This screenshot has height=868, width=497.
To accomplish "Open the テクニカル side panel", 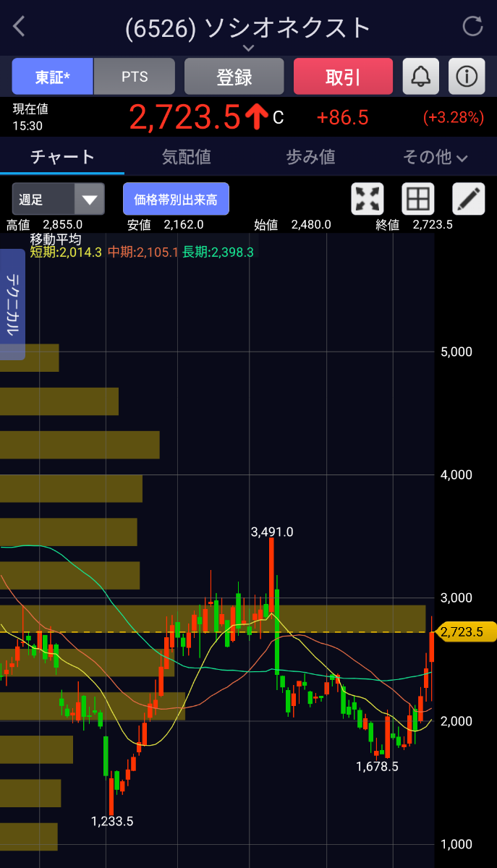I will [12, 305].
